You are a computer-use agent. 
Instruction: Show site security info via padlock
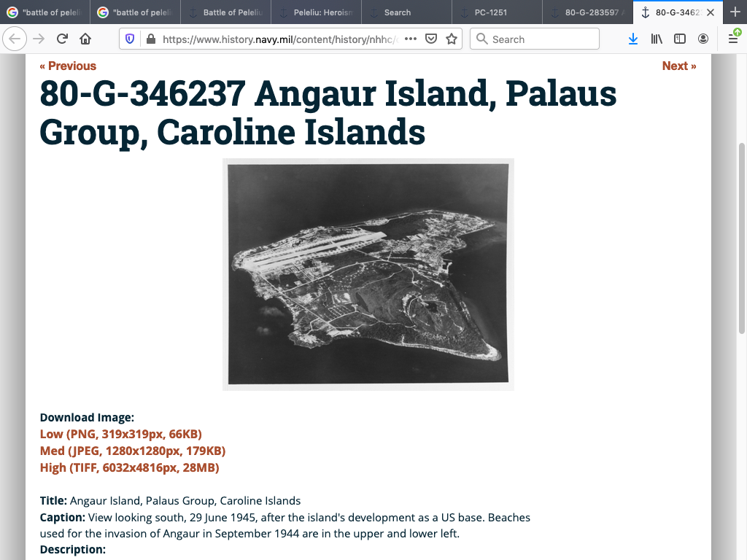coord(150,39)
